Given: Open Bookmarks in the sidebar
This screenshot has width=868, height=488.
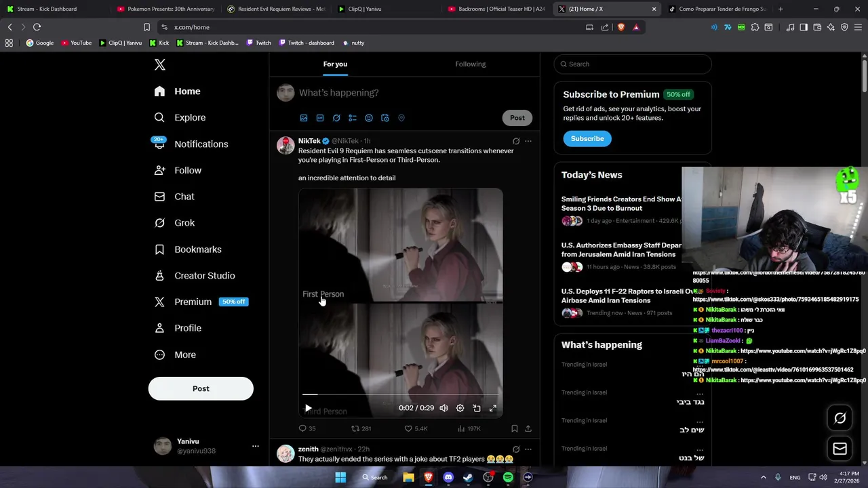Looking at the screenshot, I should coord(188,249).
